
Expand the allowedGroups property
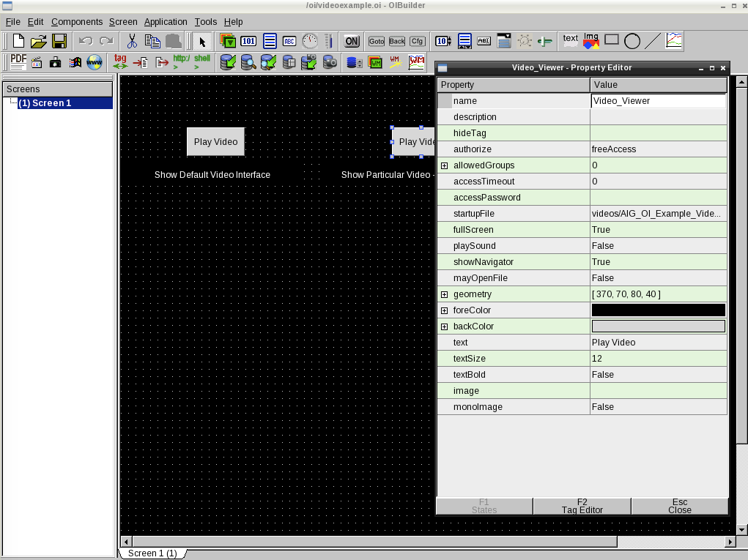click(x=444, y=165)
